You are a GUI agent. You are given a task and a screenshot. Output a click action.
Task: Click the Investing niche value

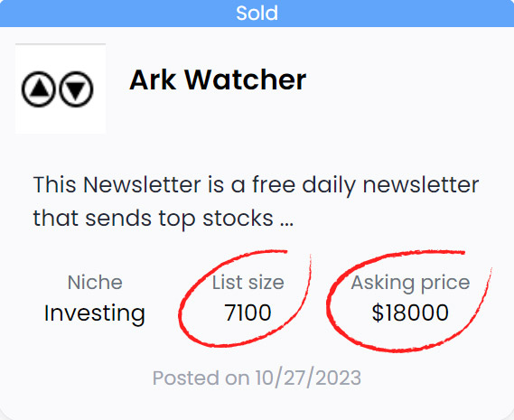[x=95, y=313]
